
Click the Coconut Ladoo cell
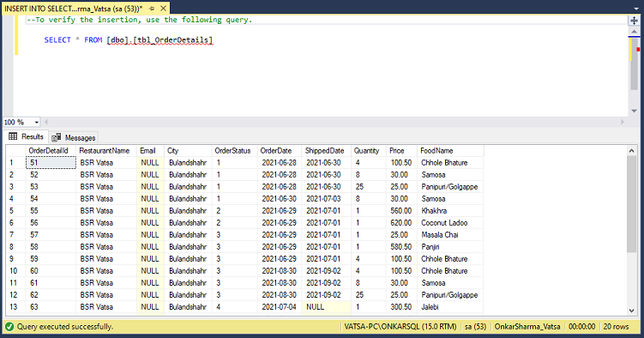point(450,222)
